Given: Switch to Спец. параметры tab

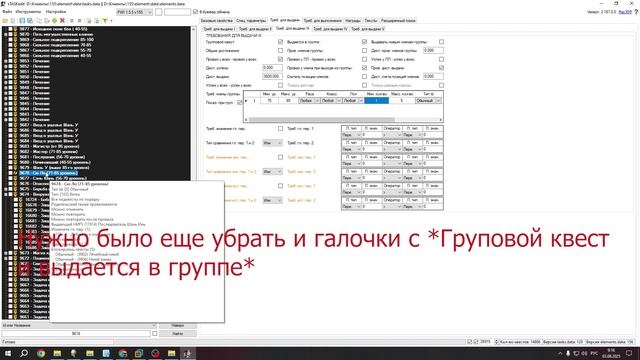Looking at the screenshot, I should pyautogui.click(x=251, y=20).
